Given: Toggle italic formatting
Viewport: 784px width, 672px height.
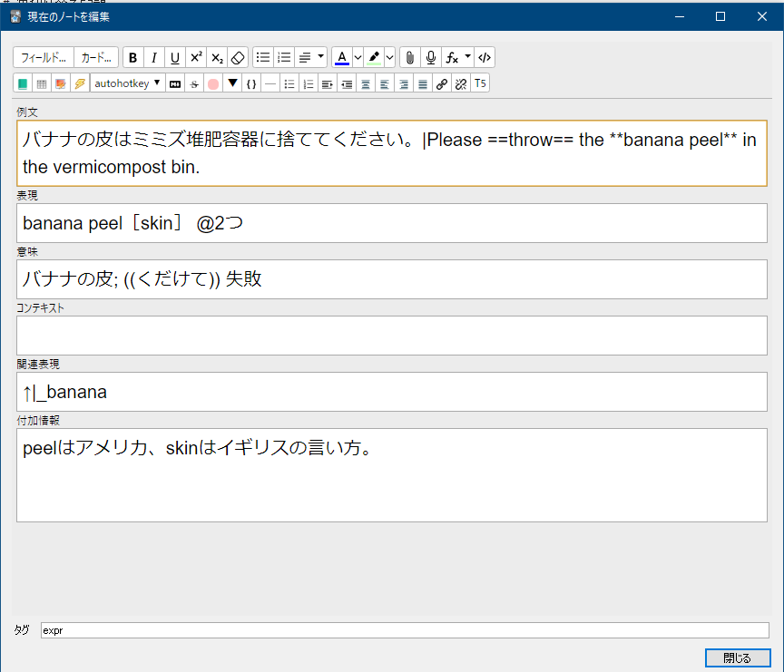Looking at the screenshot, I should [154, 57].
